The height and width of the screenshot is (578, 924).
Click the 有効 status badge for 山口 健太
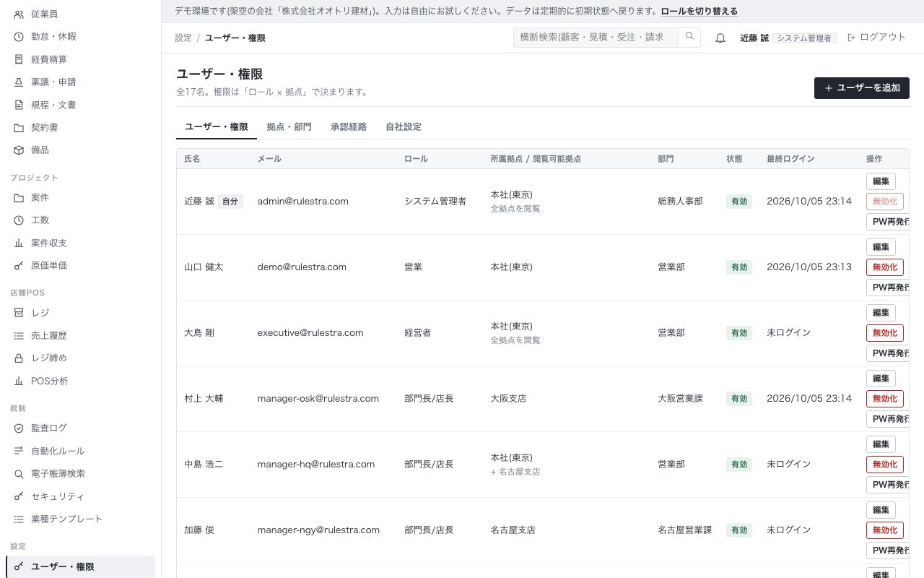click(x=739, y=267)
